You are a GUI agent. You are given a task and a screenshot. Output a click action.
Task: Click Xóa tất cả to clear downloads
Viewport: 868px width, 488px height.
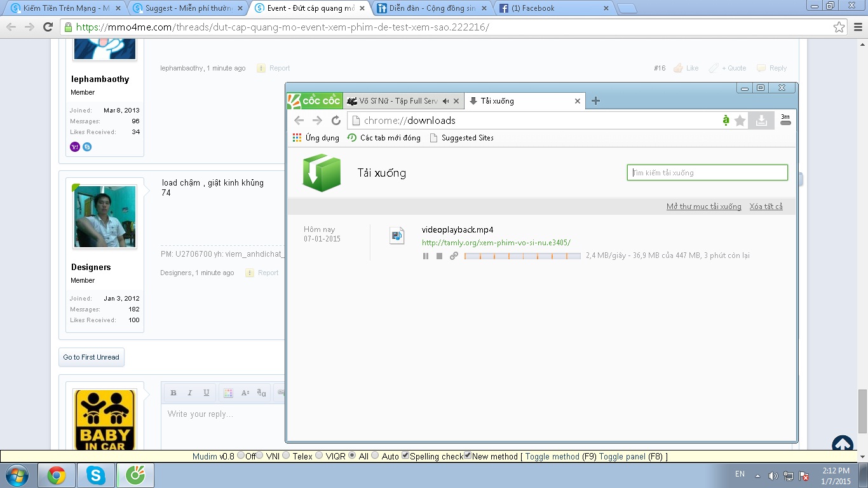click(x=766, y=207)
